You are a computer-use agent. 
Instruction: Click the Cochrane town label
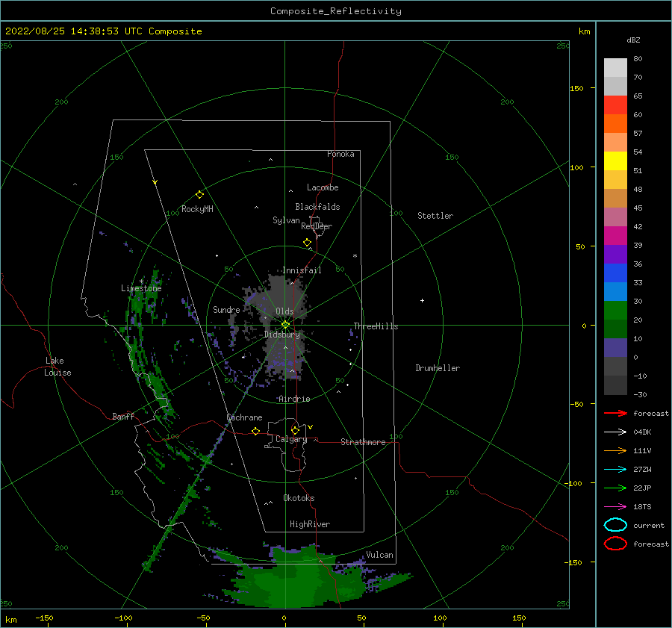tap(244, 417)
